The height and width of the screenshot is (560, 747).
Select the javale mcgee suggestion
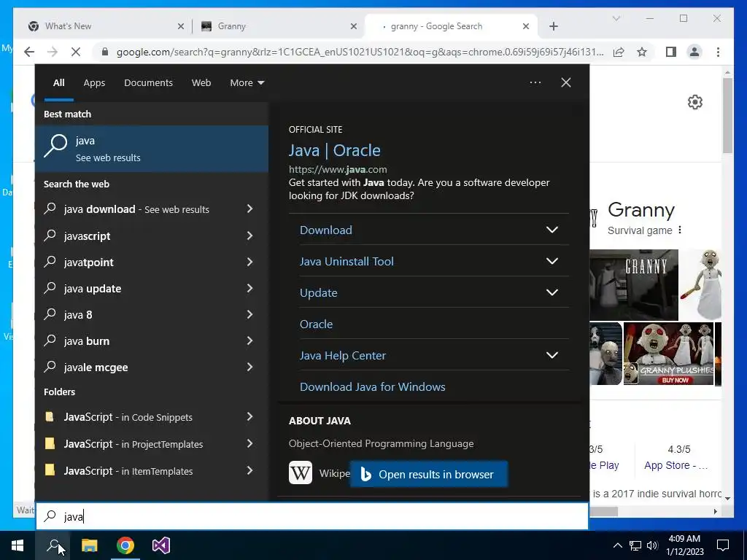152,367
